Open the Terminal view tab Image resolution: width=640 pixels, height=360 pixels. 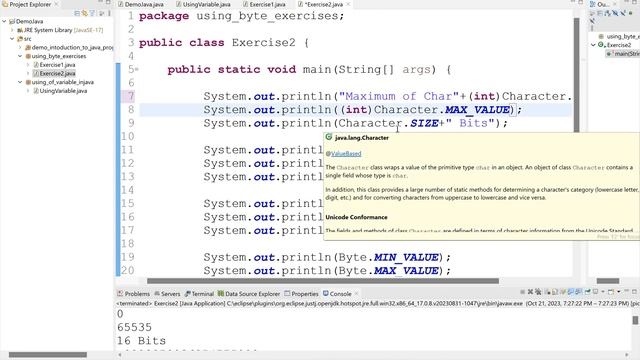coord(199,293)
